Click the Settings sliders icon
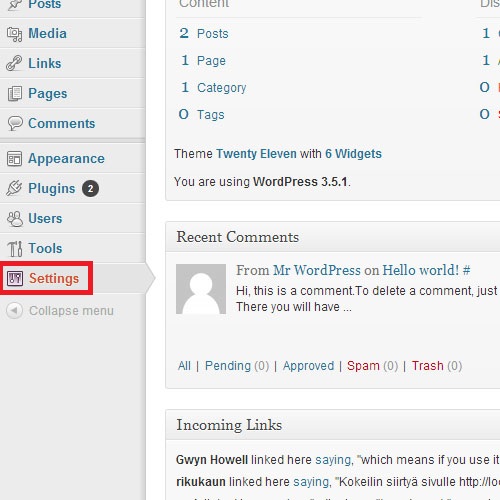This screenshot has width=500, height=500. click(x=15, y=278)
